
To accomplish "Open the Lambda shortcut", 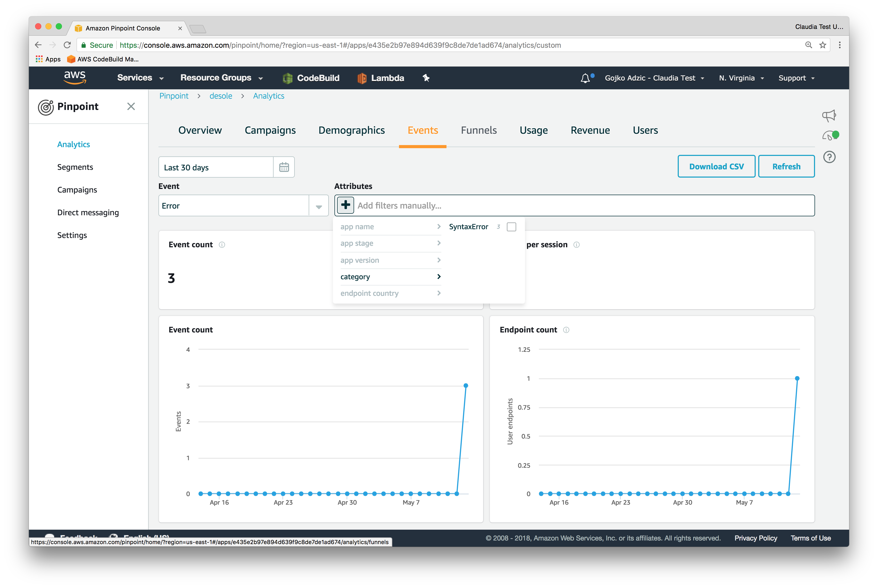I will coord(380,78).
